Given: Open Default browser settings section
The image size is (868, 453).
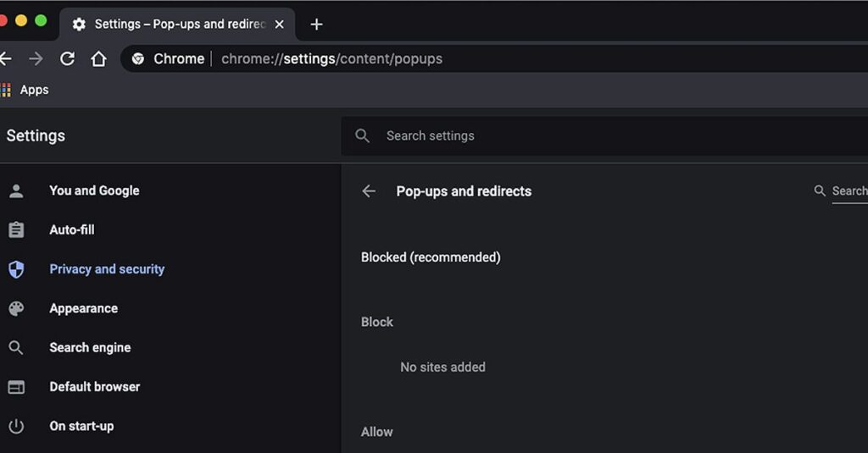Looking at the screenshot, I should (x=95, y=387).
